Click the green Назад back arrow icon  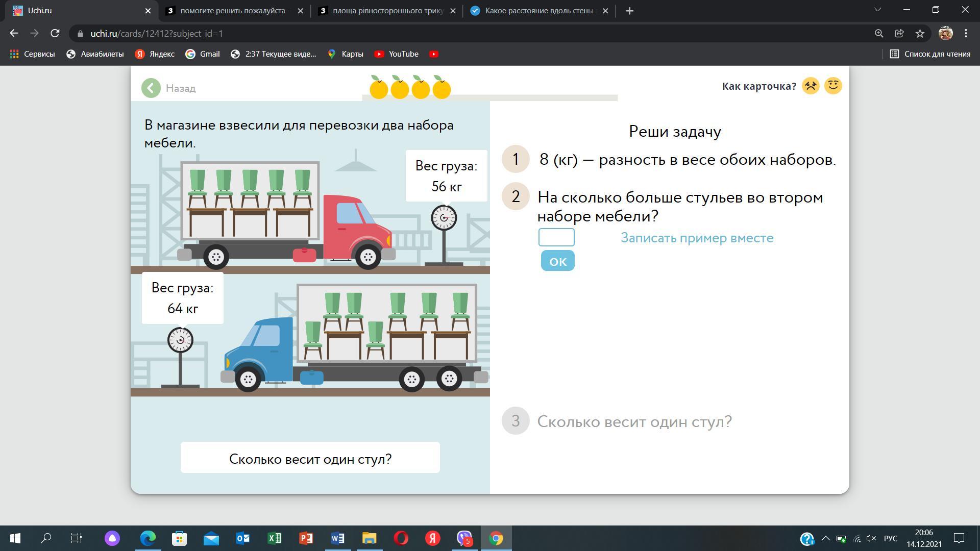tap(151, 88)
